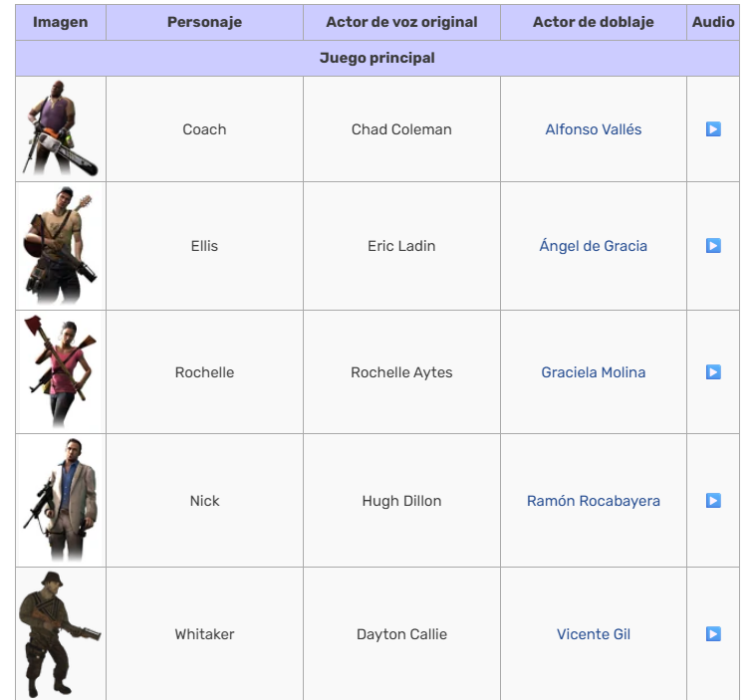Visit the Ramón Rocabayera page link
The width and height of the screenshot is (752, 700).
pyautogui.click(x=594, y=501)
